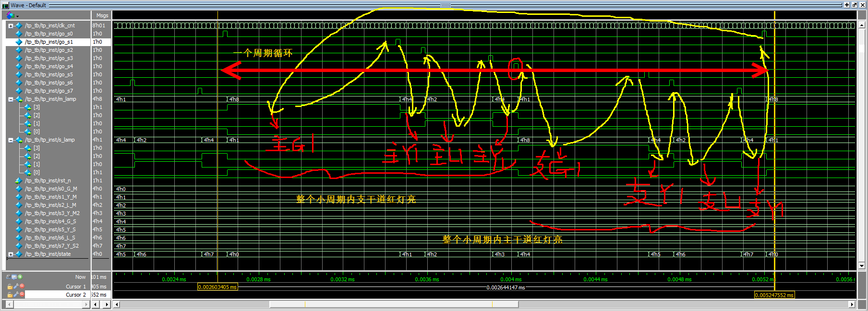Click the m_lamp value 4'h8

pyautogui.click(x=97, y=99)
